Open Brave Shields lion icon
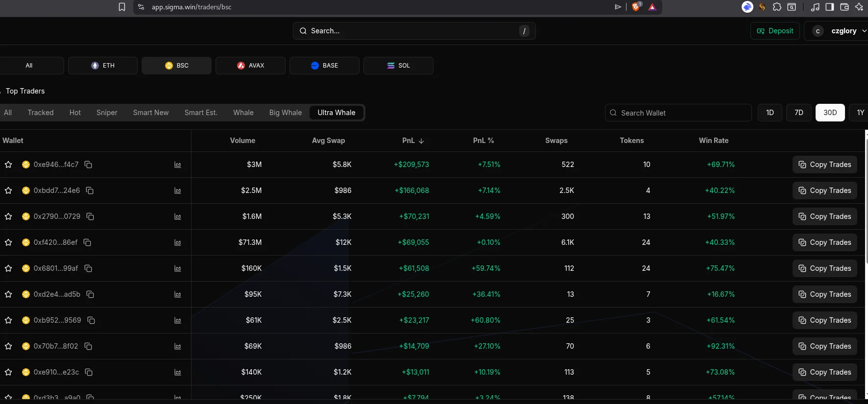This screenshot has width=868, height=404. pyautogui.click(x=636, y=7)
